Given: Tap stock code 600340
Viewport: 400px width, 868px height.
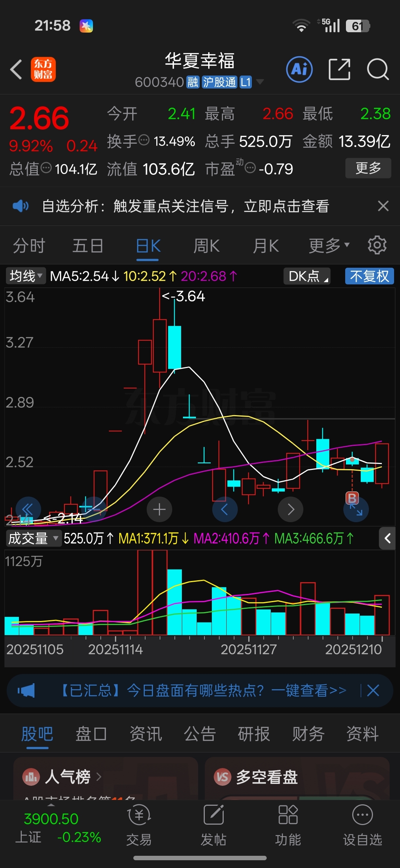Looking at the screenshot, I should tap(159, 82).
